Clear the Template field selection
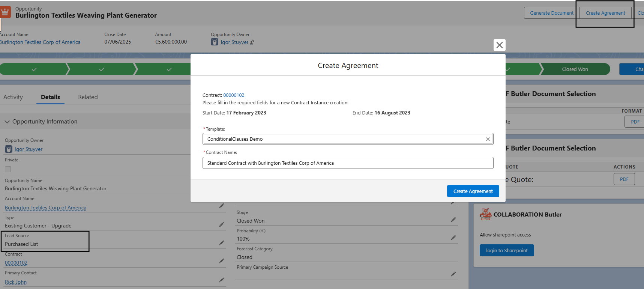 point(488,139)
